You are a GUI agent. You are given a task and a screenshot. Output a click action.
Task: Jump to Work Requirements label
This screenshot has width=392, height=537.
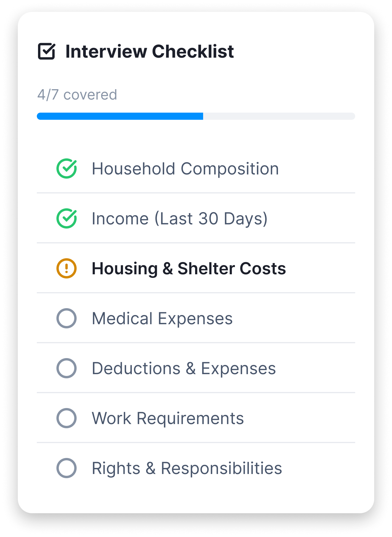[x=168, y=418]
